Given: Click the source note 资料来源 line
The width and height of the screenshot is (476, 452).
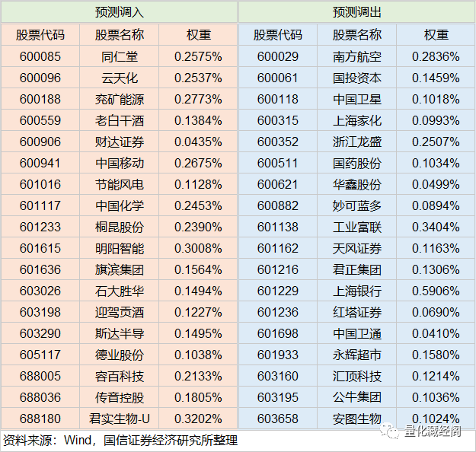Looking at the screenshot, I should coord(120,441).
